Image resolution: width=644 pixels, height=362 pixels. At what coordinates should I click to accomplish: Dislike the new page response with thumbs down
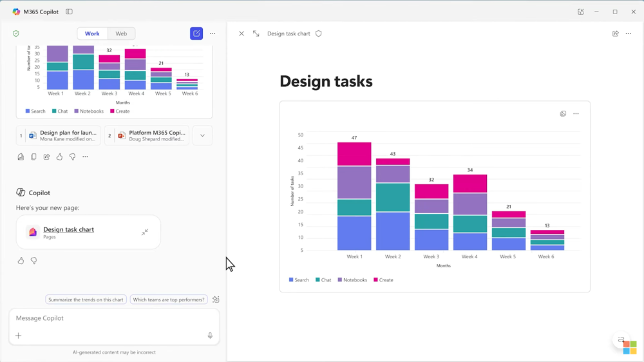point(33,260)
